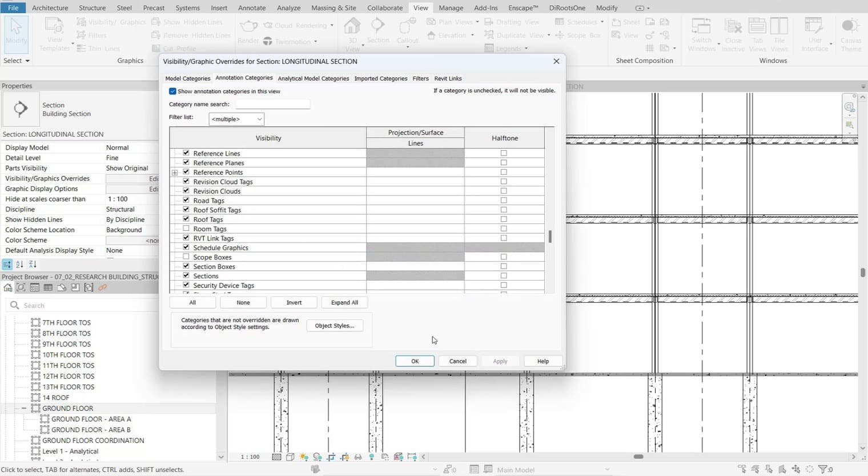Click the legends icon in Project Browser toolbar
The width and height of the screenshot is (868, 476).
(x=35, y=287)
